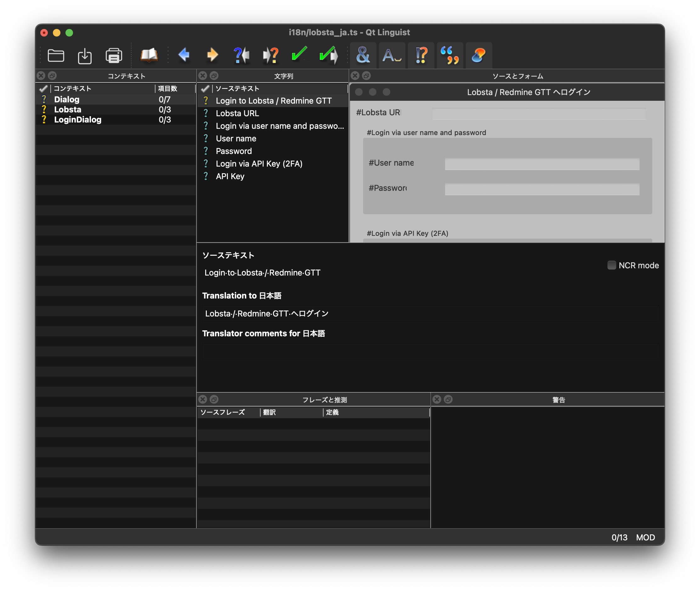This screenshot has width=700, height=592.
Task: Click the MOD indicator in status bar
Action: coord(645,537)
